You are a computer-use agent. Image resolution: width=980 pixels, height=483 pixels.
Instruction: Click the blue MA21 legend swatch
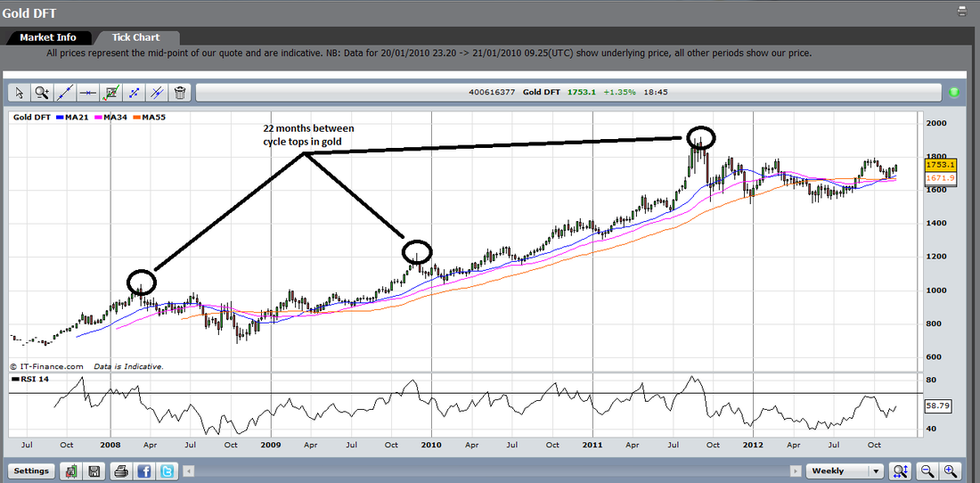point(60,117)
